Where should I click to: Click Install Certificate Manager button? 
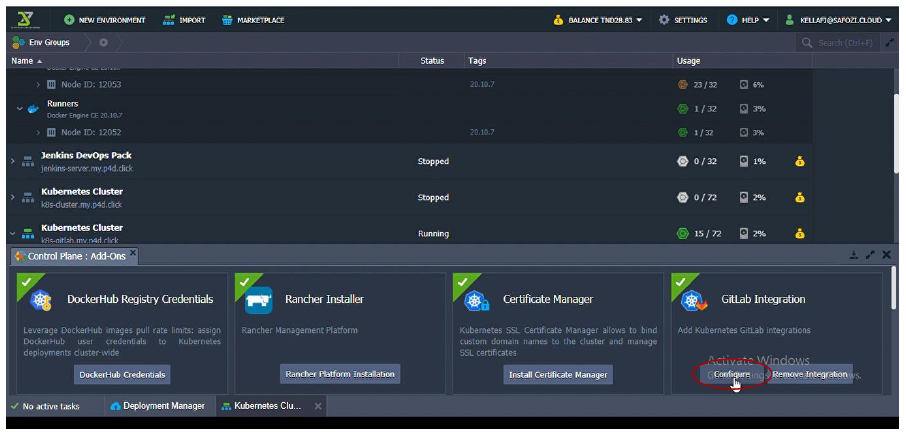(x=558, y=375)
